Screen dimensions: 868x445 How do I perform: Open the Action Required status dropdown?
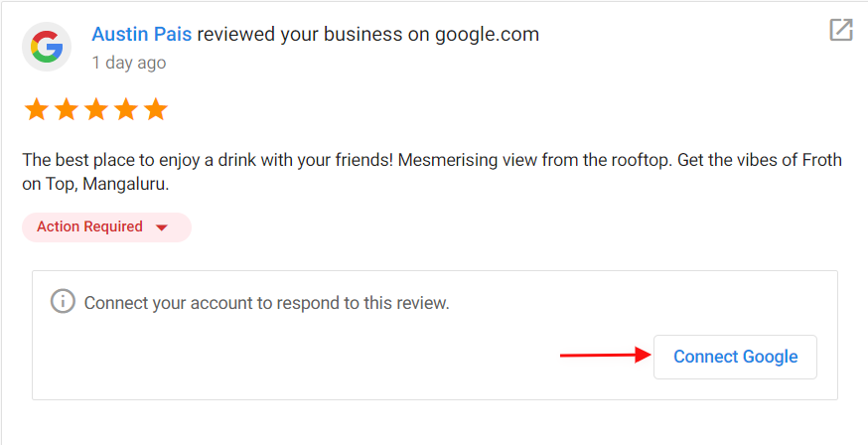(x=107, y=226)
